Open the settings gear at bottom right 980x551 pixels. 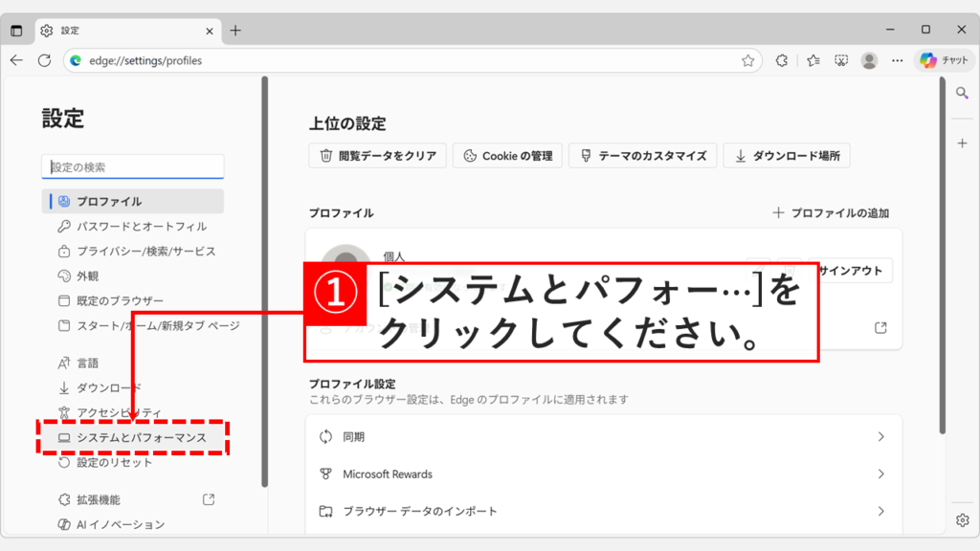[x=962, y=518]
